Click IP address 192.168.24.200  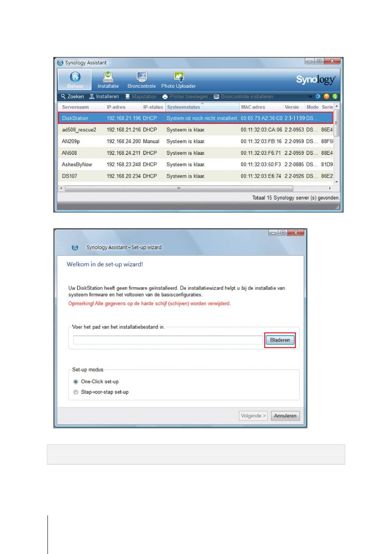[124, 141]
